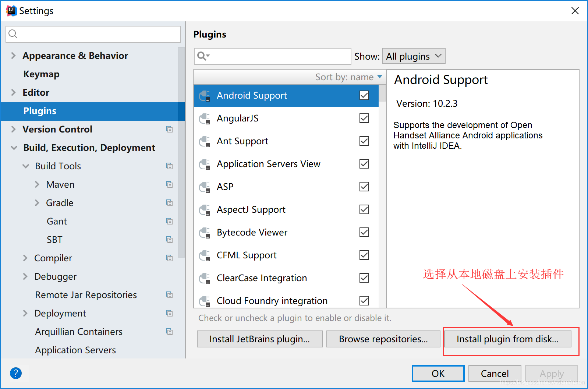Open the Sort by name dropdown

point(349,77)
